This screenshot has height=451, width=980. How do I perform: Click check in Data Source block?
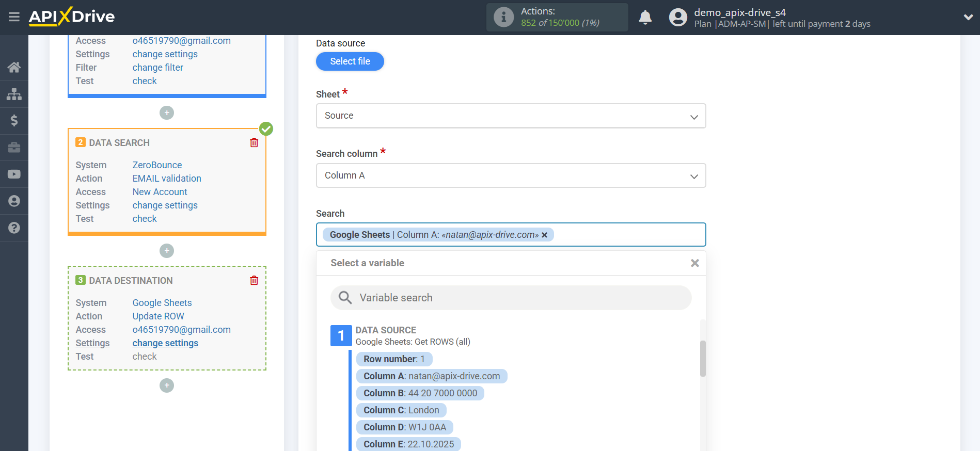[x=145, y=81]
